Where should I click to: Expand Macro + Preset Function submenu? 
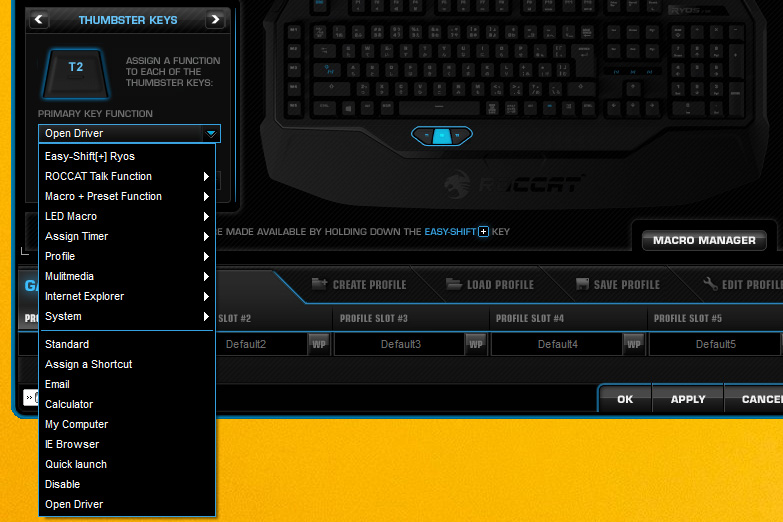pos(127,196)
